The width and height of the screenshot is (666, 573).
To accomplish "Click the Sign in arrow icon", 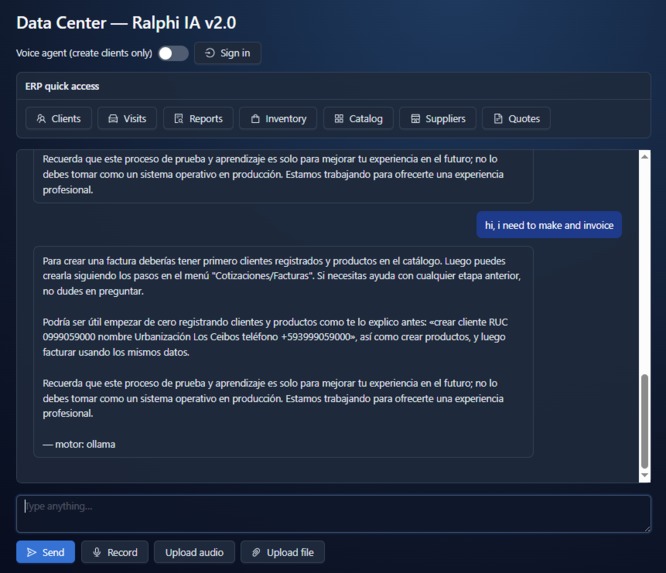I will click(210, 53).
